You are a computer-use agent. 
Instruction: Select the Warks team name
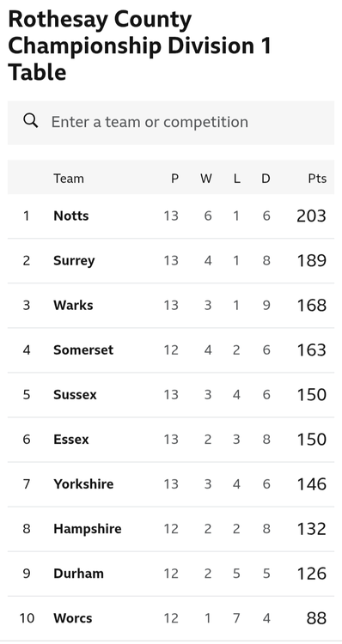tap(73, 305)
